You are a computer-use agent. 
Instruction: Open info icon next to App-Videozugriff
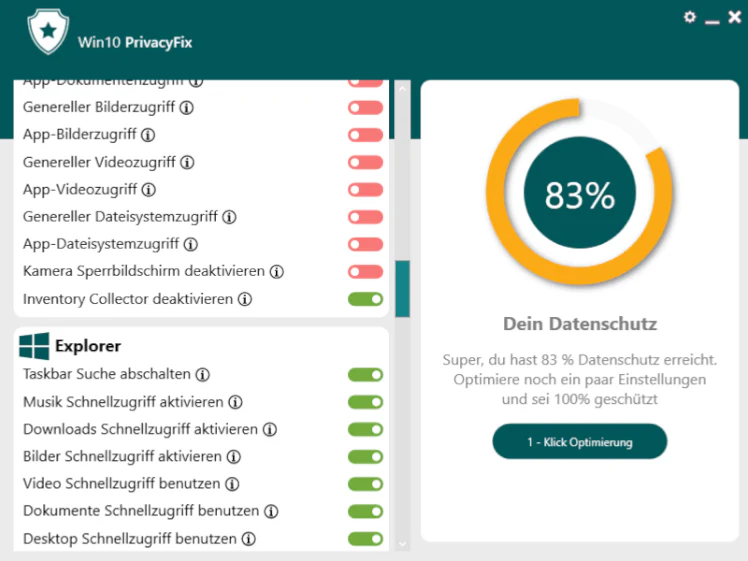point(149,190)
